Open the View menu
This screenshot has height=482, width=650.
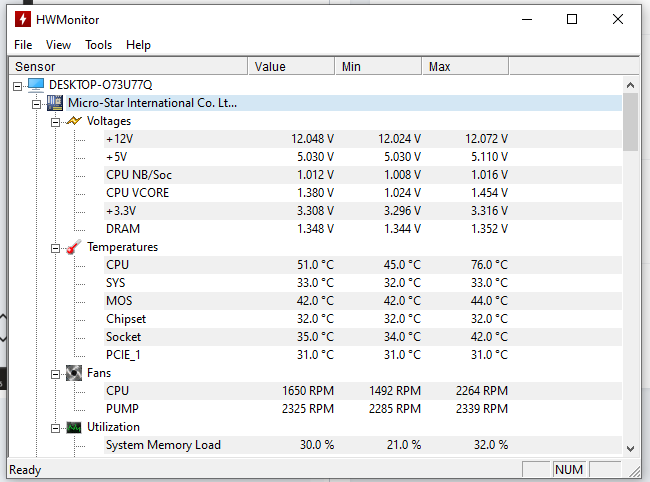[x=58, y=45]
